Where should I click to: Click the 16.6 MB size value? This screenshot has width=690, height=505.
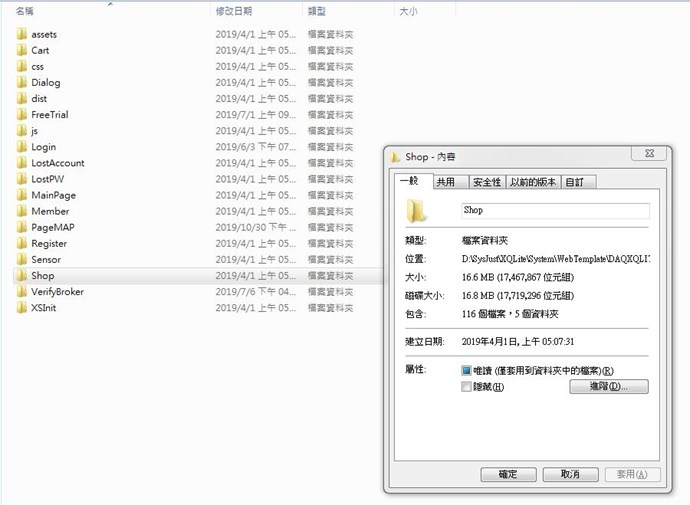pos(518,277)
